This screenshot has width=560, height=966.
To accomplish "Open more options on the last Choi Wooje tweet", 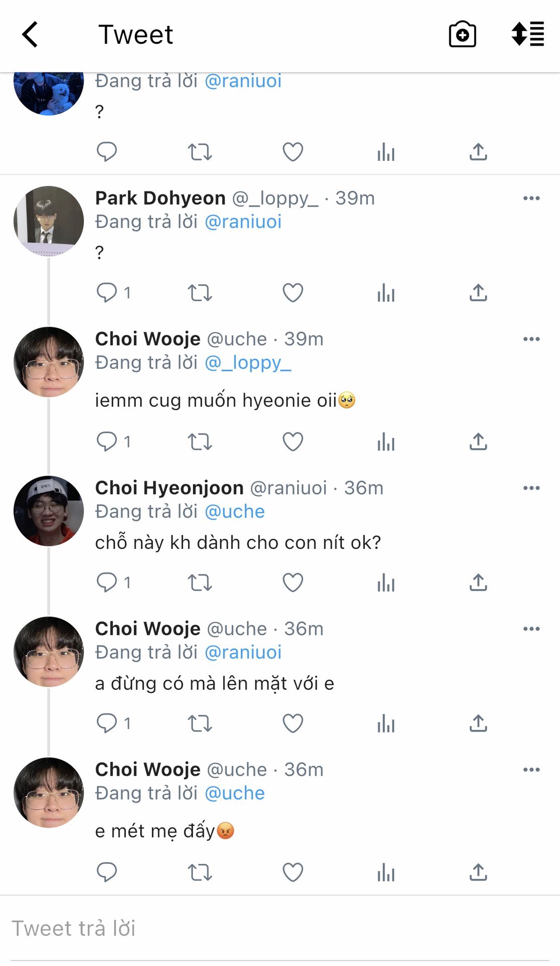I will [531, 770].
